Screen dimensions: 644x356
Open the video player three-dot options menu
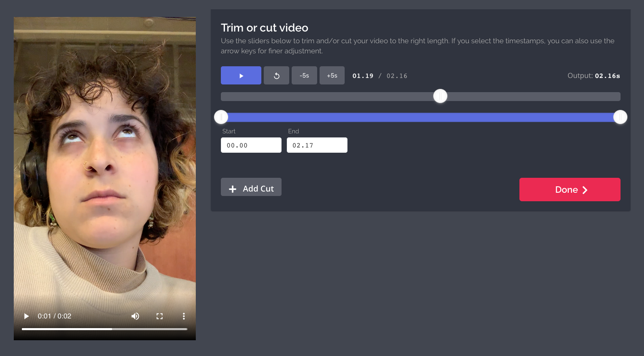(184, 316)
